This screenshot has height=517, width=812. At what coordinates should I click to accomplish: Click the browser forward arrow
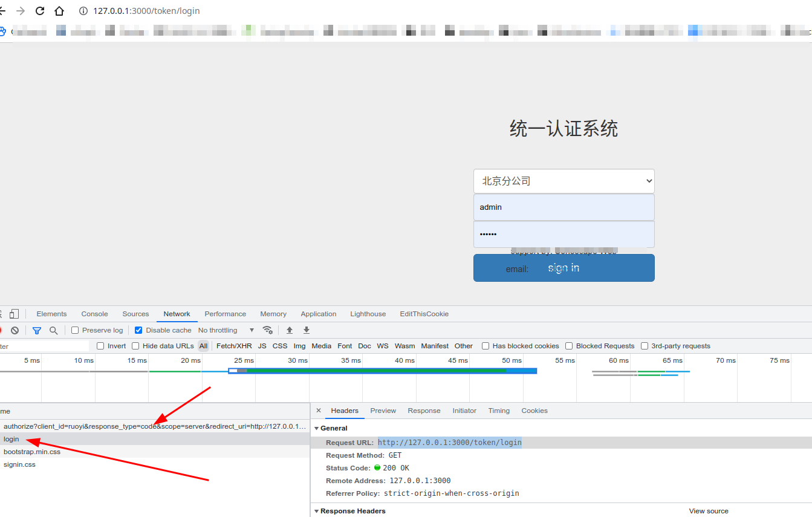(x=21, y=11)
